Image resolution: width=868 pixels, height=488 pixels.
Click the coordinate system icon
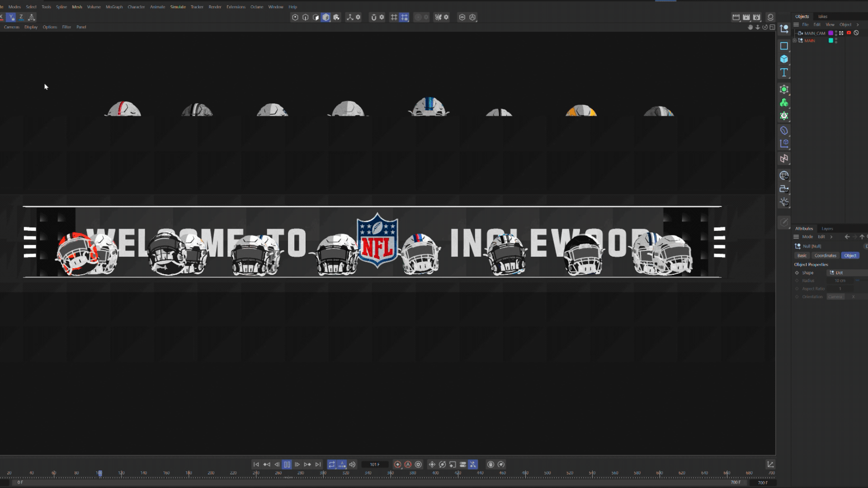point(32,17)
